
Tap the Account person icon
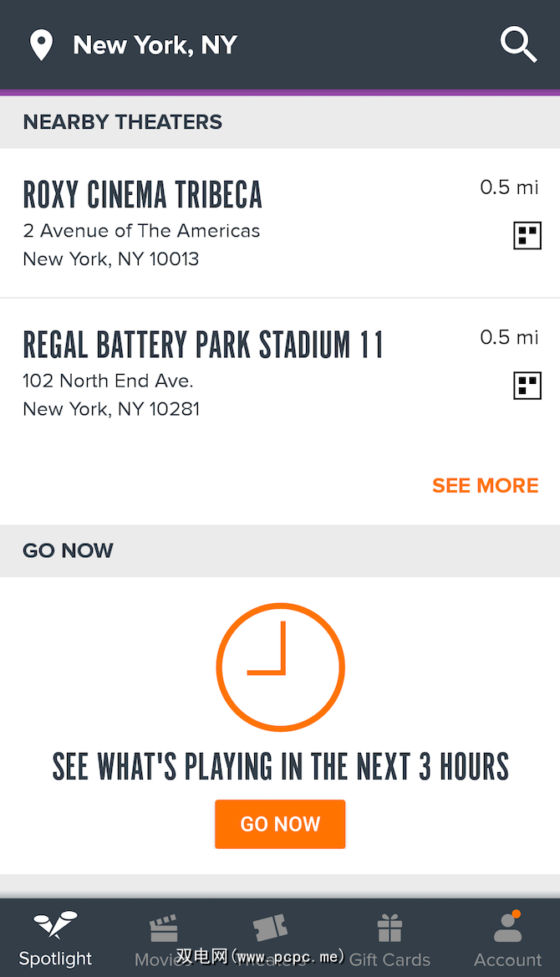(507, 927)
